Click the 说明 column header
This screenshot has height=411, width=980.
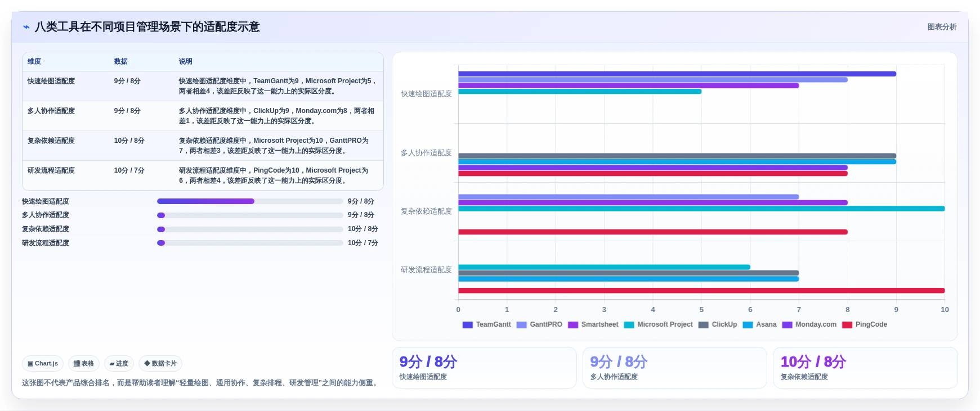tap(186, 62)
